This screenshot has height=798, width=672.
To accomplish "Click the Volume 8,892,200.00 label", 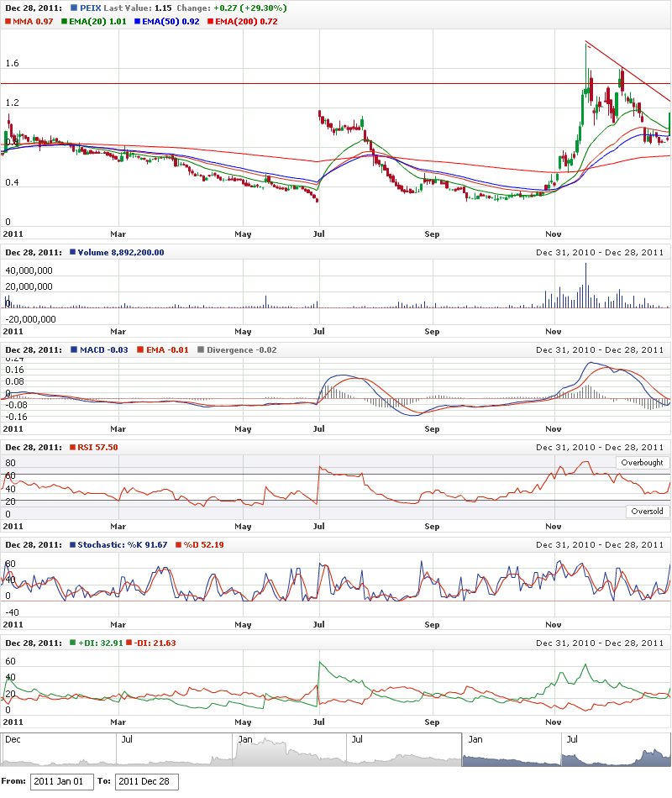I will click(x=121, y=253).
